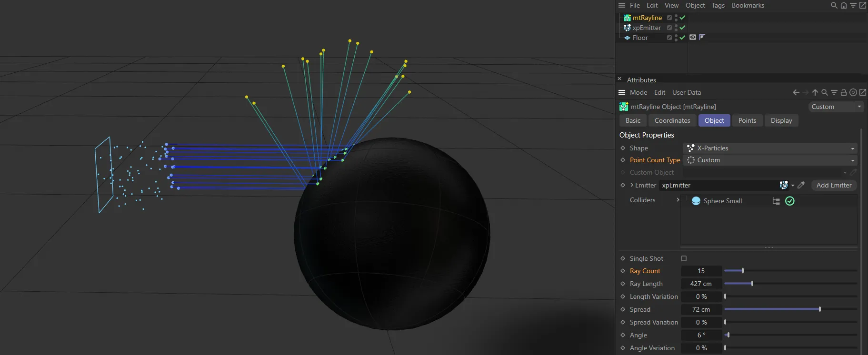The height and width of the screenshot is (355, 868).
Task: Open Attributes in new window icon
Action: click(863, 92)
